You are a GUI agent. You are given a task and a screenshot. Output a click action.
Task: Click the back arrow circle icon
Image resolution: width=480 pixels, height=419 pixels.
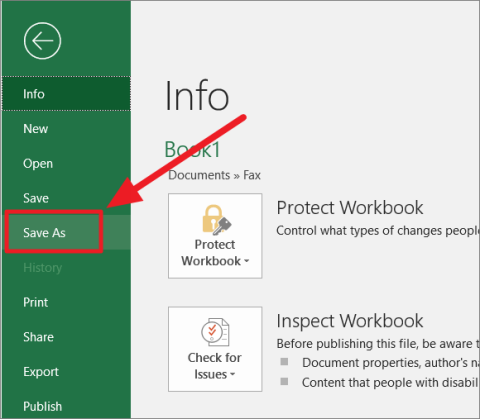pyautogui.click(x=42, y=41)
